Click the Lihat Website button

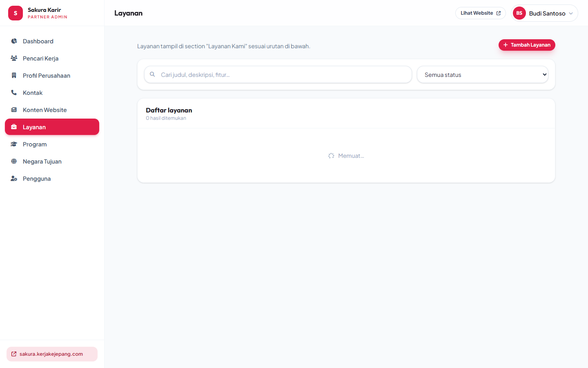(481, 13)
